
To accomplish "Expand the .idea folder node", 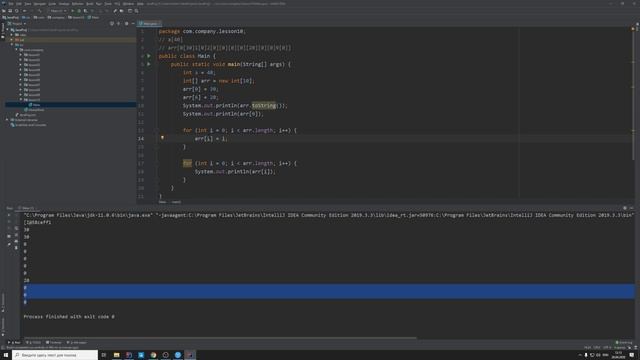I will click(x=11, y=35).
